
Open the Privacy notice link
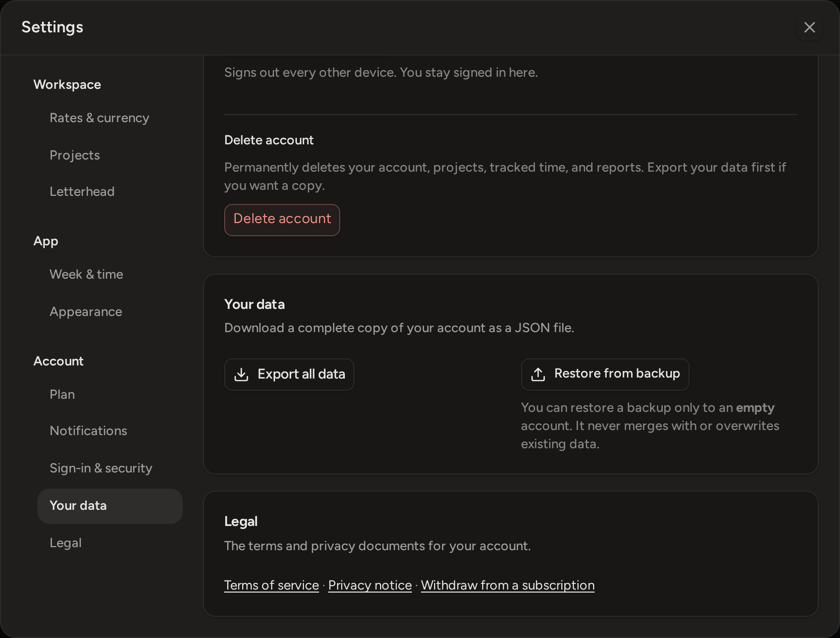[370, 586]
